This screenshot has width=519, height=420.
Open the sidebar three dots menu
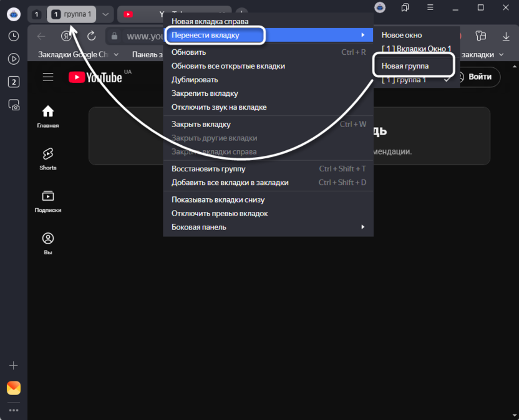tap(14, 411)
